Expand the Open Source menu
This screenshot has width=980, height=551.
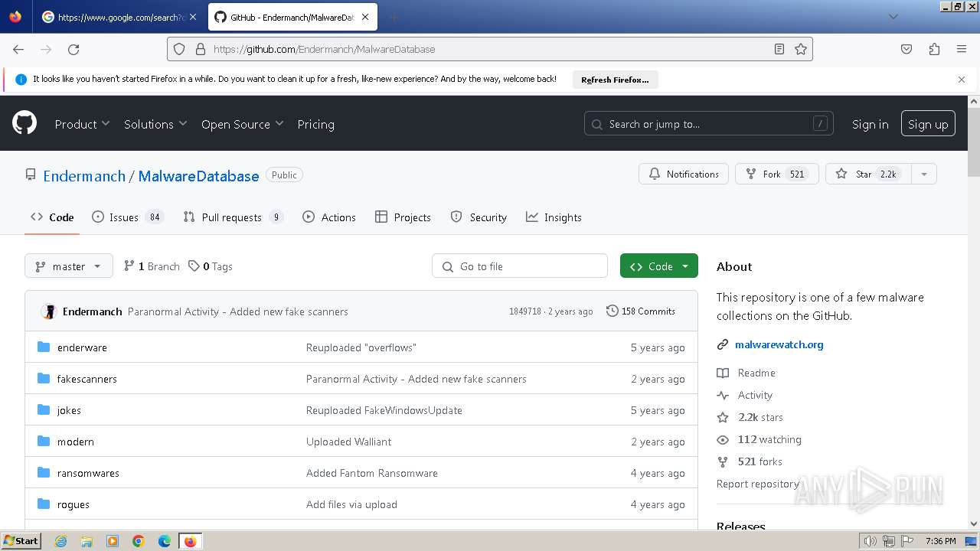pos(242,124)
